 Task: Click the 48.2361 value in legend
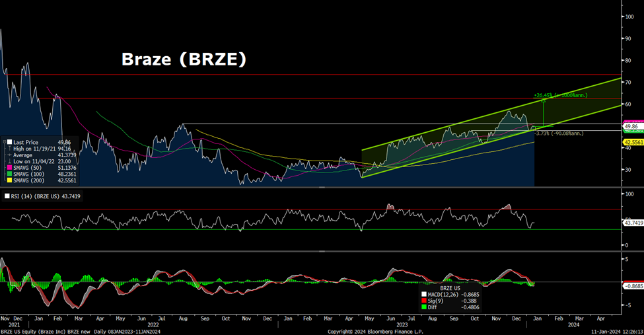(67, 174)
